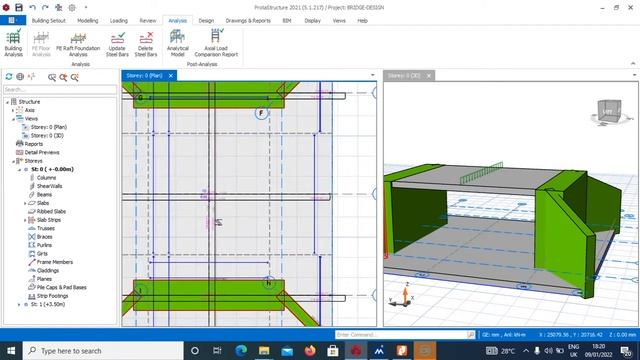The width and height of the screenshot is (640, 360).
Task: Open the Loading ribbon tab
Action: [x=119, y=20]
